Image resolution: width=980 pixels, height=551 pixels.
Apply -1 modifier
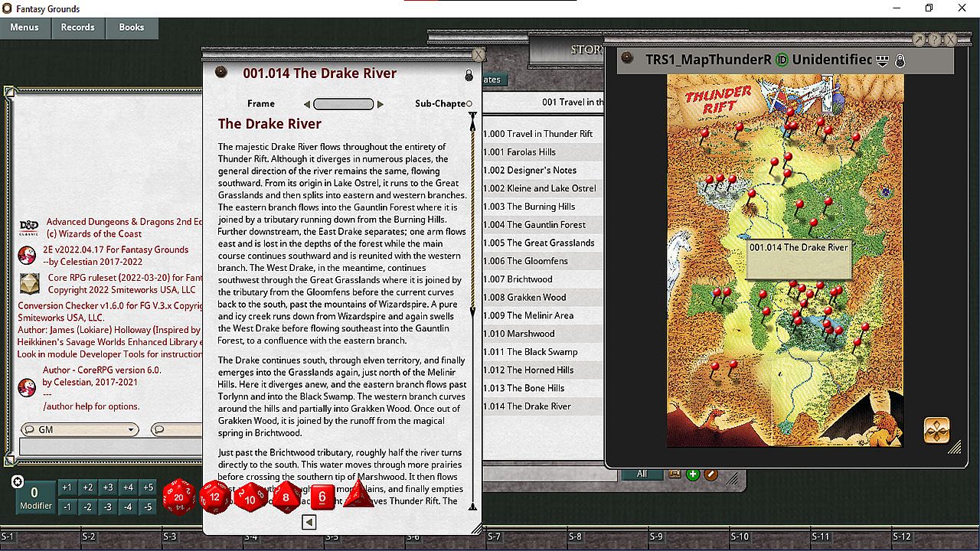[x=67, y=506]
